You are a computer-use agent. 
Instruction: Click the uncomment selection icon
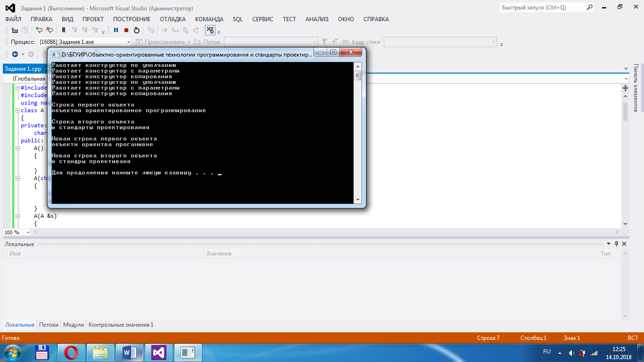coord(50,30)
